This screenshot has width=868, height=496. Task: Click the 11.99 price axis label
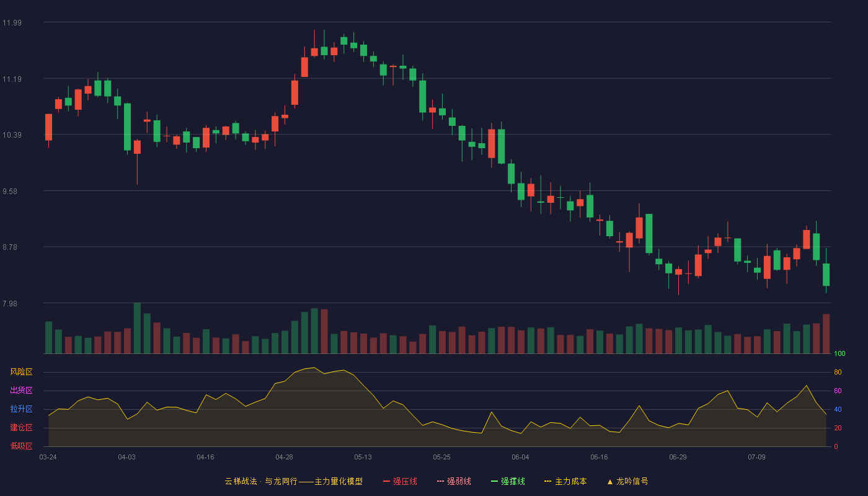[x=12, y=23]
